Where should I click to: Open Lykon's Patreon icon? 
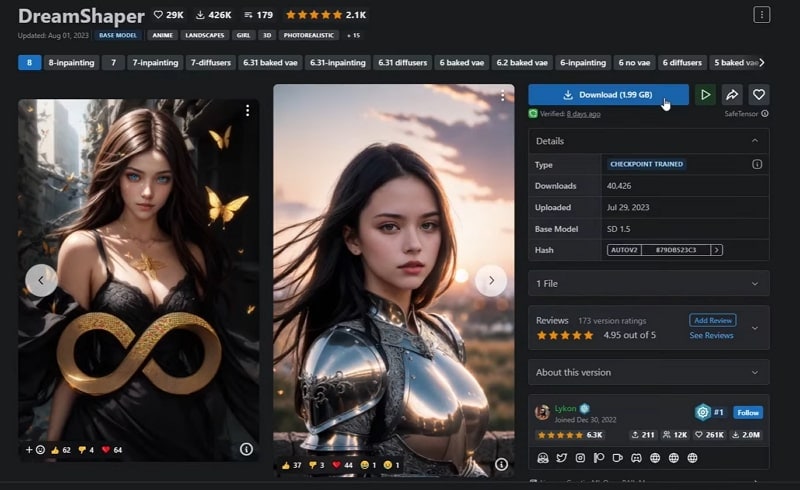[x=598, y=458]
